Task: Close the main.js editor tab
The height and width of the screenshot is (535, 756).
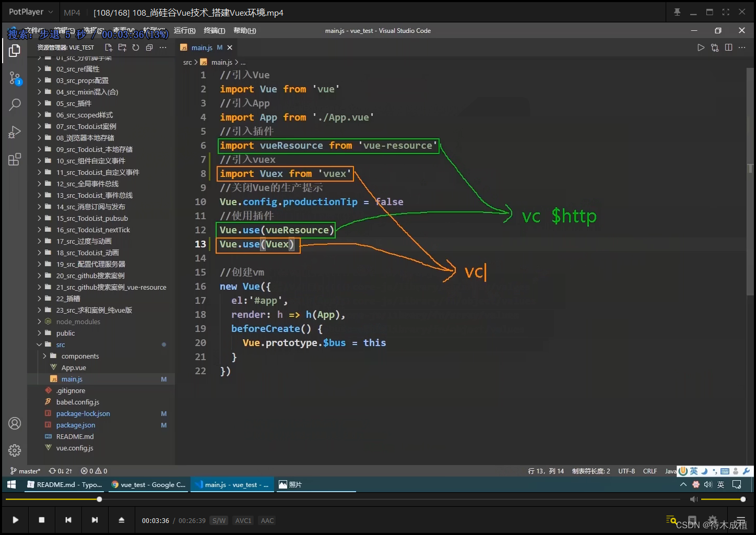Action: pos(230,47)
